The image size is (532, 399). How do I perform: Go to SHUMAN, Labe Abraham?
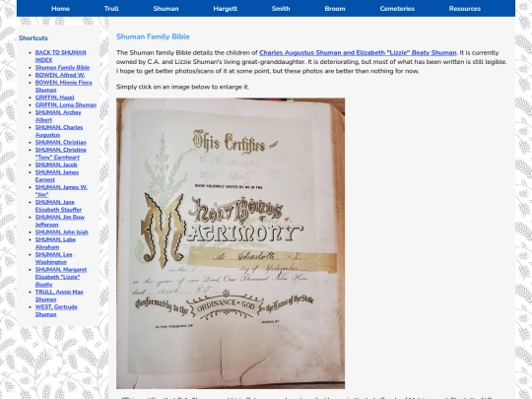pyautogui.click(x=55, y=243)
